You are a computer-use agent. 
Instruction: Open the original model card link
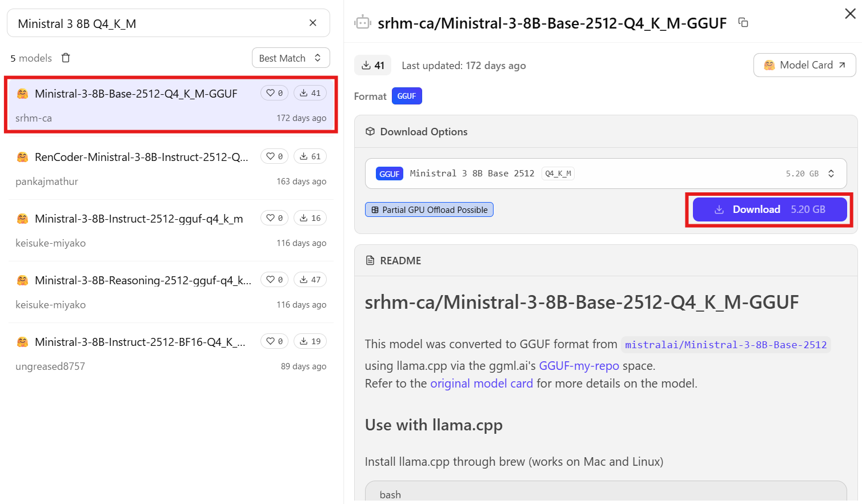tap(482, 384)
